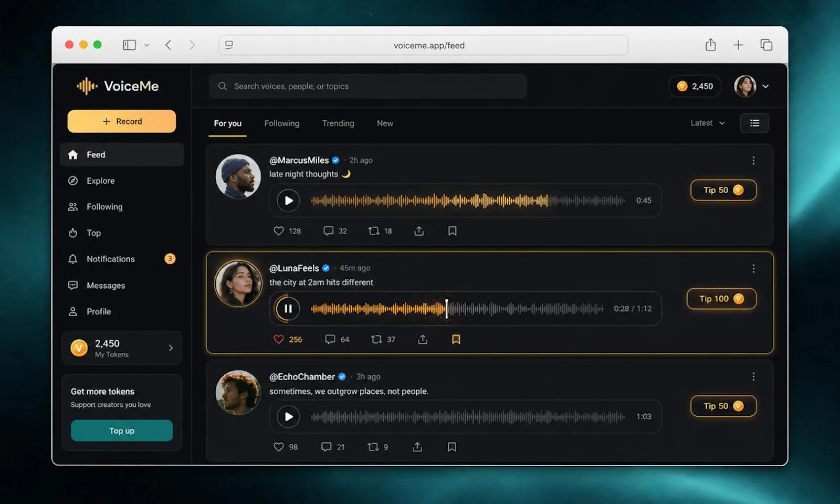Open more options on EchoChamber's post

click(x=753, y=376)
